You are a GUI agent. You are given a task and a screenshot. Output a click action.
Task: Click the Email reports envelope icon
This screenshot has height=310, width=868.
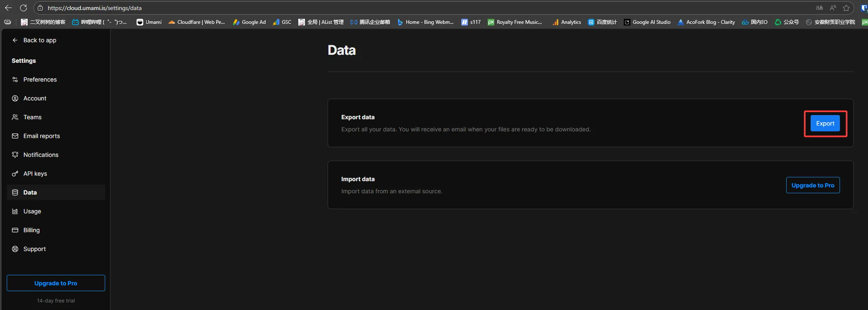click(15, 136)
